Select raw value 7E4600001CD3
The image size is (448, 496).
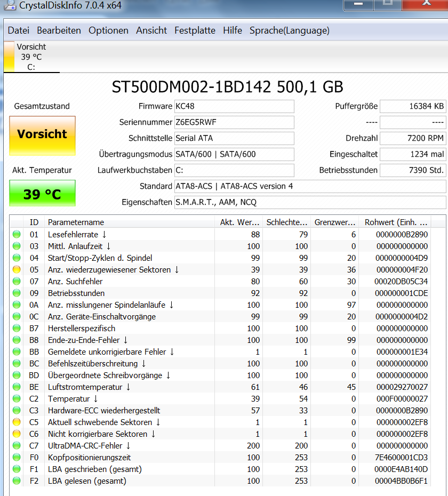coord(401,458)
